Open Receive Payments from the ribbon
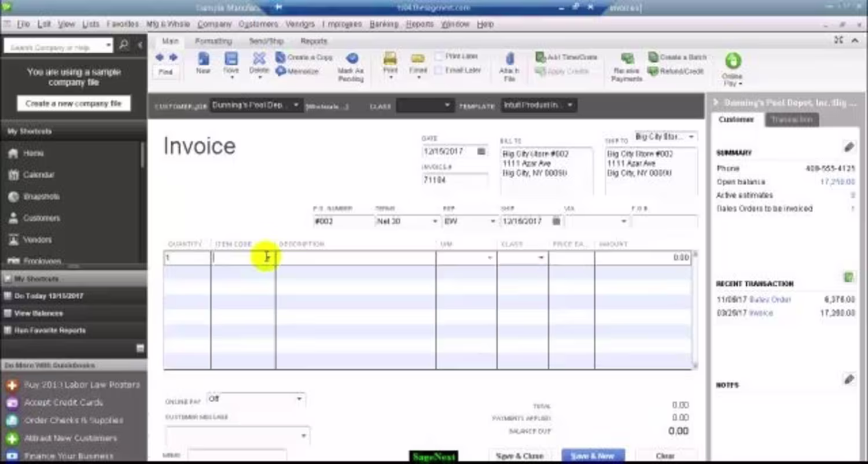 [x=627, y=67]
